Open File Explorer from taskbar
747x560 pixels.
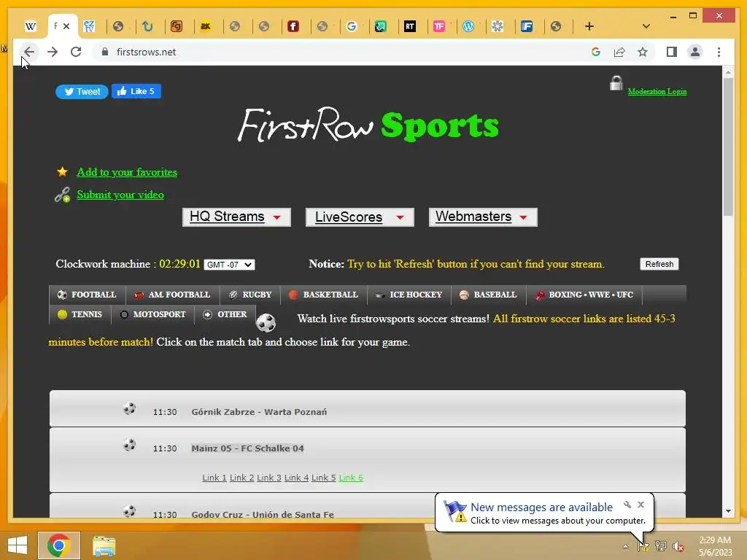(x=104, y=546)
